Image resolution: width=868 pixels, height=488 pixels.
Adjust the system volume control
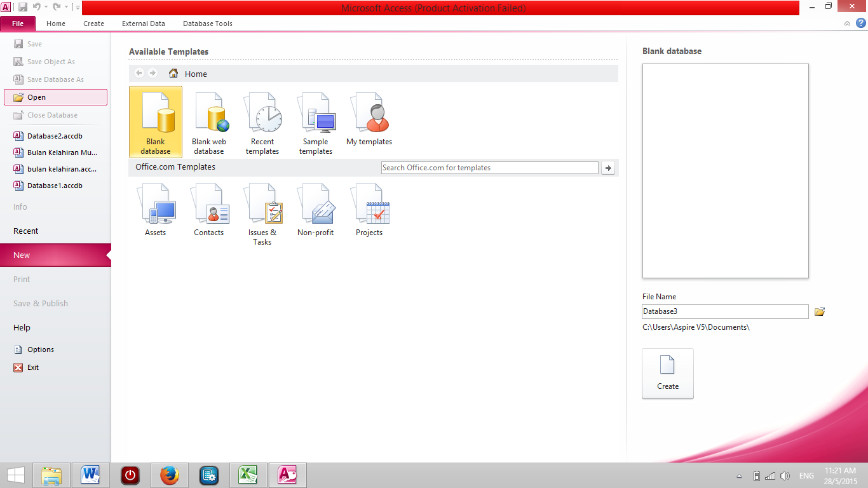tap(785, 475)
